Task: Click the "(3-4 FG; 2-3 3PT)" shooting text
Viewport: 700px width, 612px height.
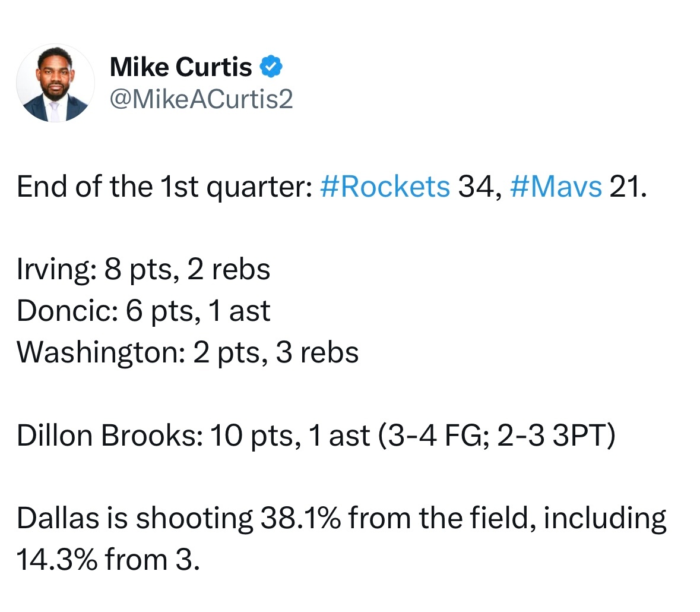Action: coord(497,436)
